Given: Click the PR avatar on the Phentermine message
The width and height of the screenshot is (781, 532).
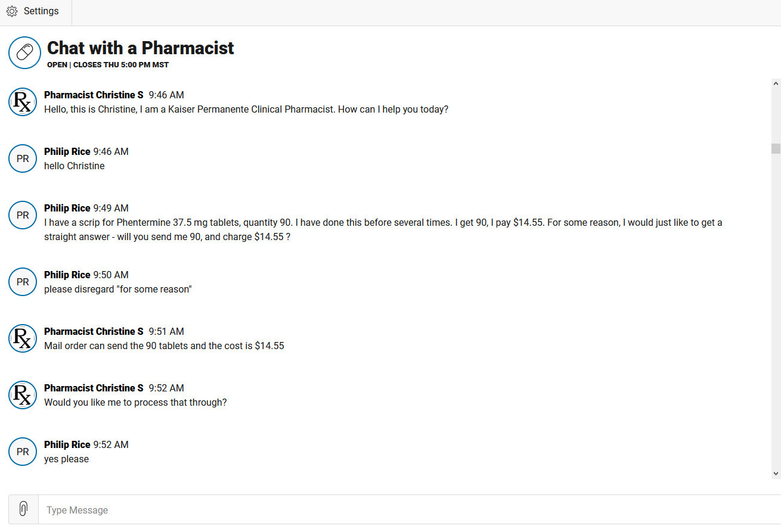Looking at the screenshot, I should click(x=23, y=215).
